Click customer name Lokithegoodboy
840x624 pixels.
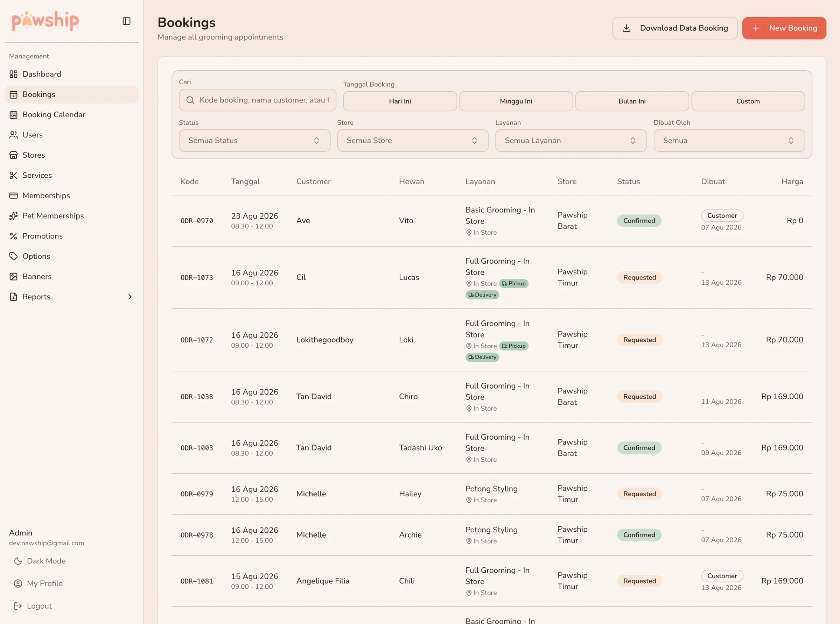coord(324,340)
